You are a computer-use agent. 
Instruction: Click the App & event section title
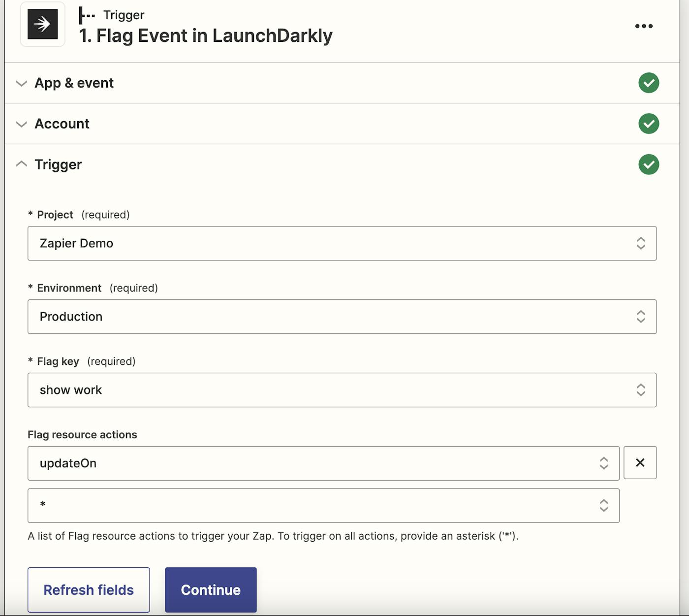point(74,83)
